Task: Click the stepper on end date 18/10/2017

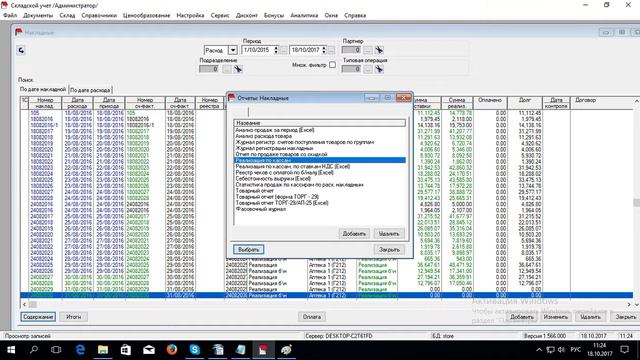Action: tap(324, 50)
